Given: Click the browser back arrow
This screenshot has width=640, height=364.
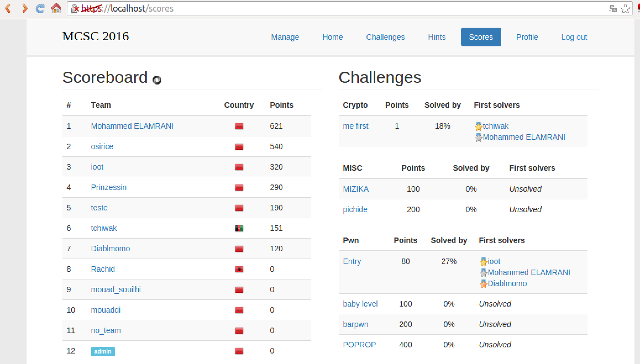Looking at the screenshot, I should point(8,9).
